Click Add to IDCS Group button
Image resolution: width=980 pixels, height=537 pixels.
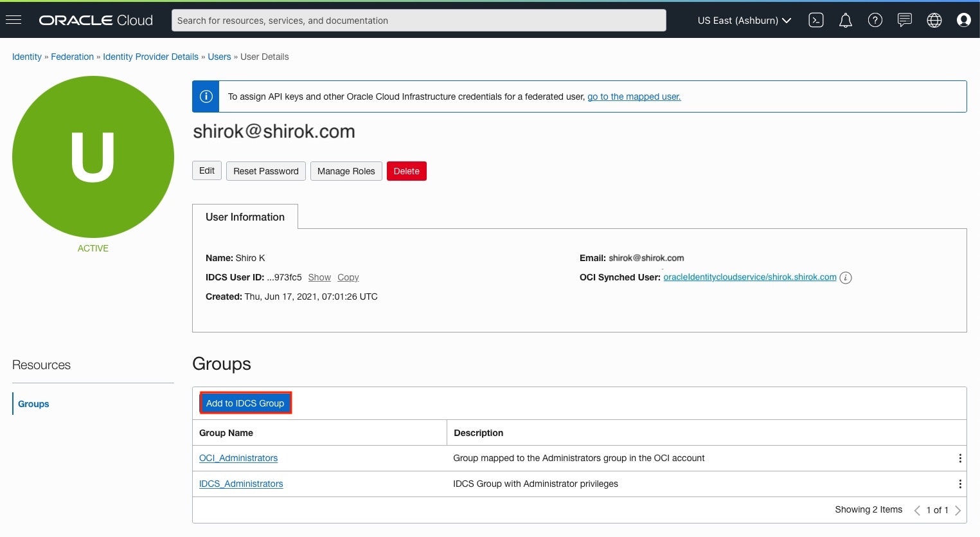(x=245, y=403)
